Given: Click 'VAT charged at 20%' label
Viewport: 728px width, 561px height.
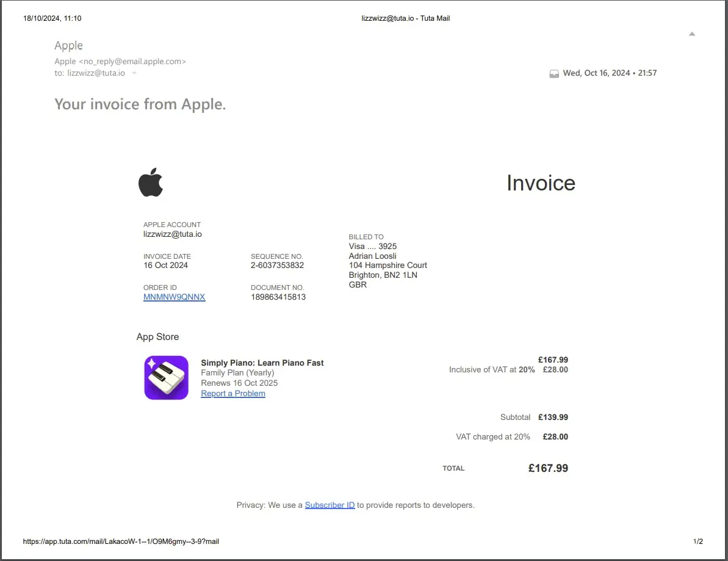Looking at the screenshot, I should 492,436.
